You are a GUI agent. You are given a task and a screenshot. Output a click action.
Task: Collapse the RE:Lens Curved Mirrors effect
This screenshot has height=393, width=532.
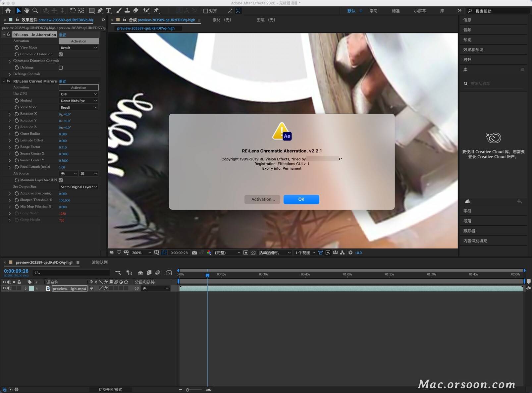tap(4, 81)
